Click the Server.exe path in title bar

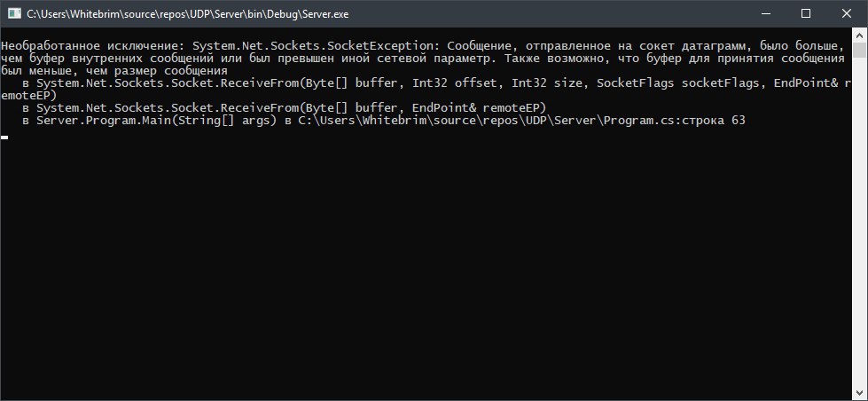coord(188,14)
